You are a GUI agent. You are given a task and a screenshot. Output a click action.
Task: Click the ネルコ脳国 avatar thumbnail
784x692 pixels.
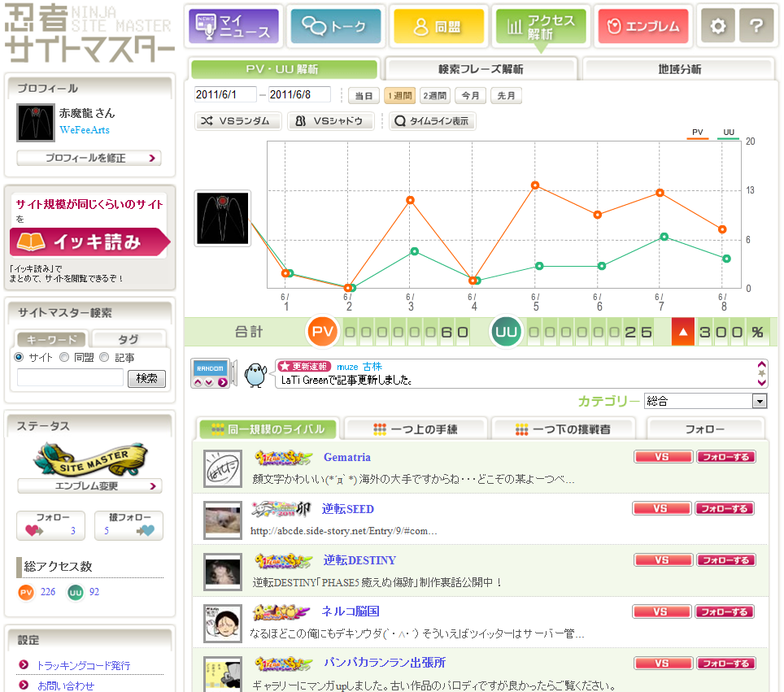point(223,624)
